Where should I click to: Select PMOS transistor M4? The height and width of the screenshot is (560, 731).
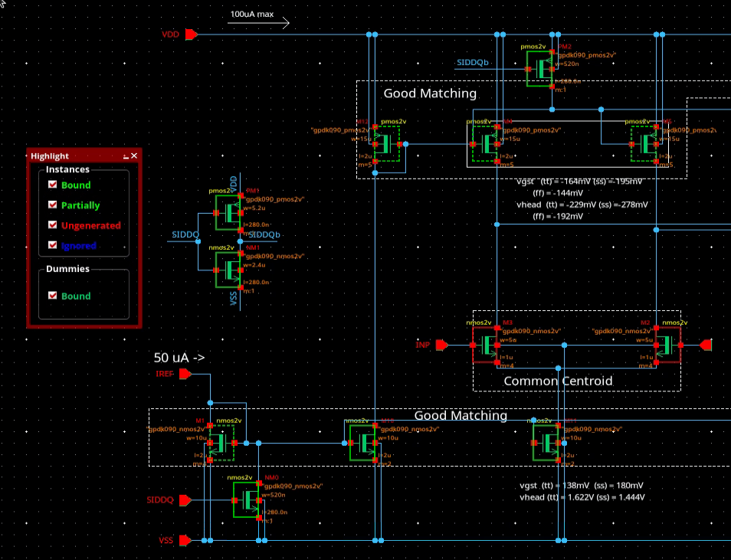(x=485, y=144)
